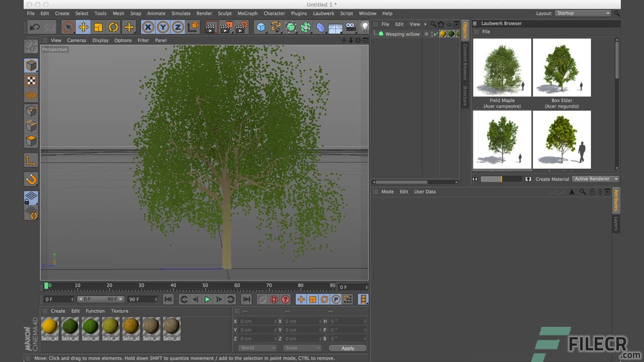Open the Active Renderer dropdown
The image size is (644, 362).
pos(595,178)
